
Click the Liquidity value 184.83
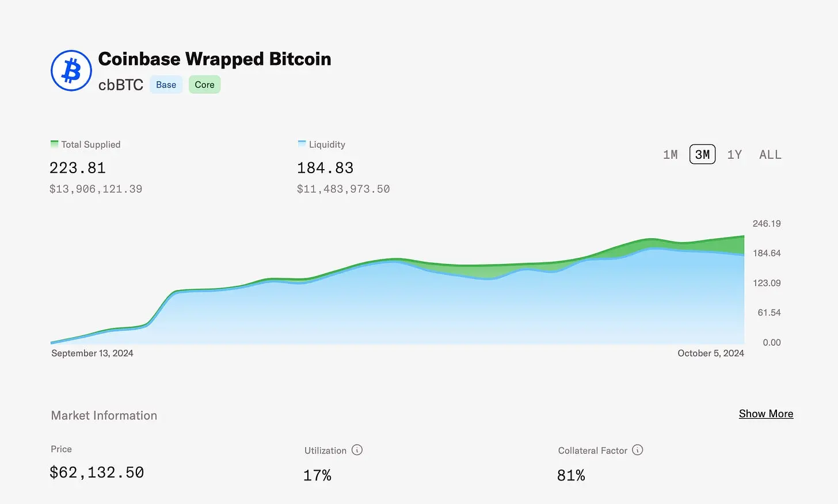[325, 168]
